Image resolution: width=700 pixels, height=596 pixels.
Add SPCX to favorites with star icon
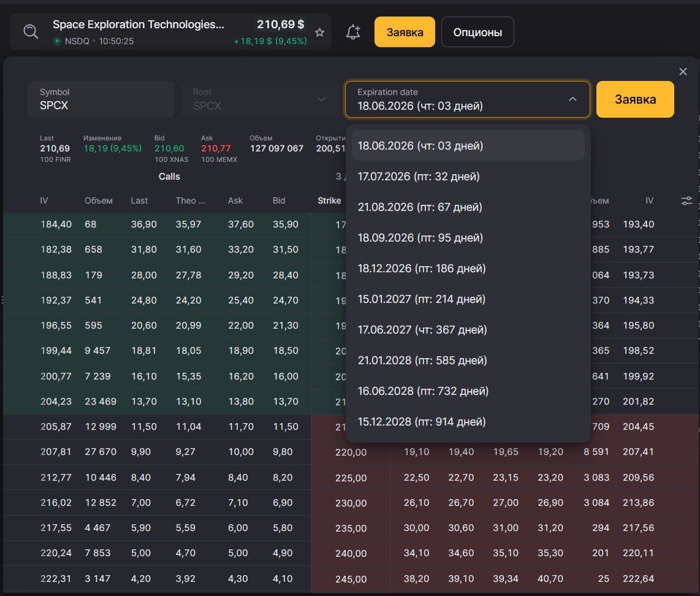pos(319,32)
